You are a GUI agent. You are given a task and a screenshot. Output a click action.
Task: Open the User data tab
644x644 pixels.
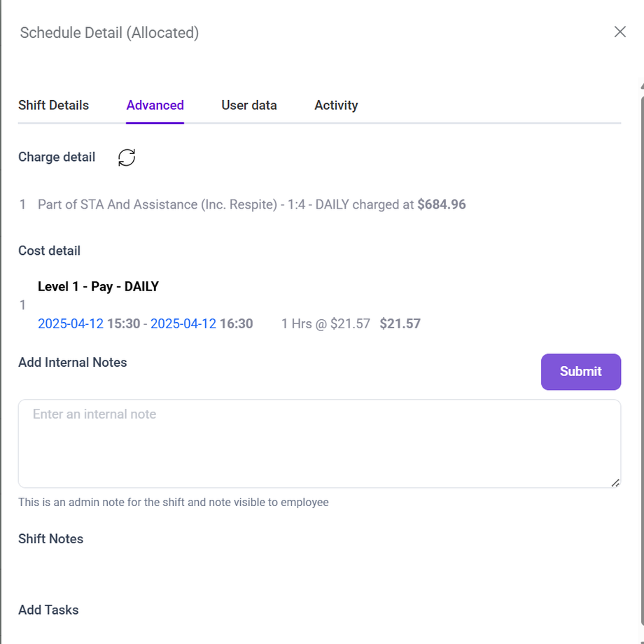click(x=249, y=106)
